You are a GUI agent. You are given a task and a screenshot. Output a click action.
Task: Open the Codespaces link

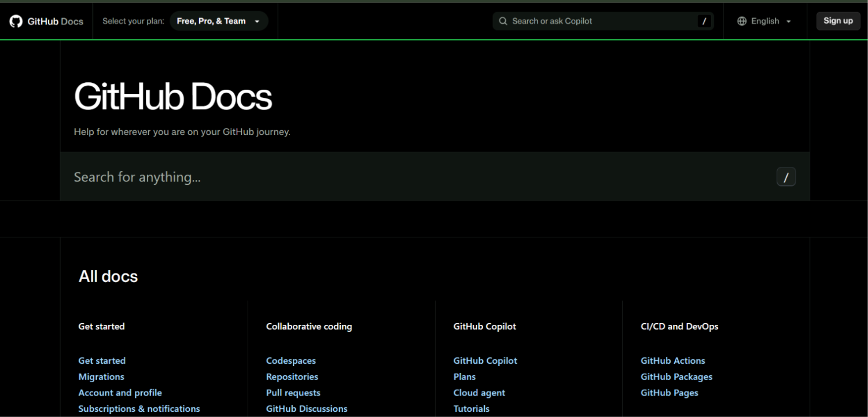point(291,361)
